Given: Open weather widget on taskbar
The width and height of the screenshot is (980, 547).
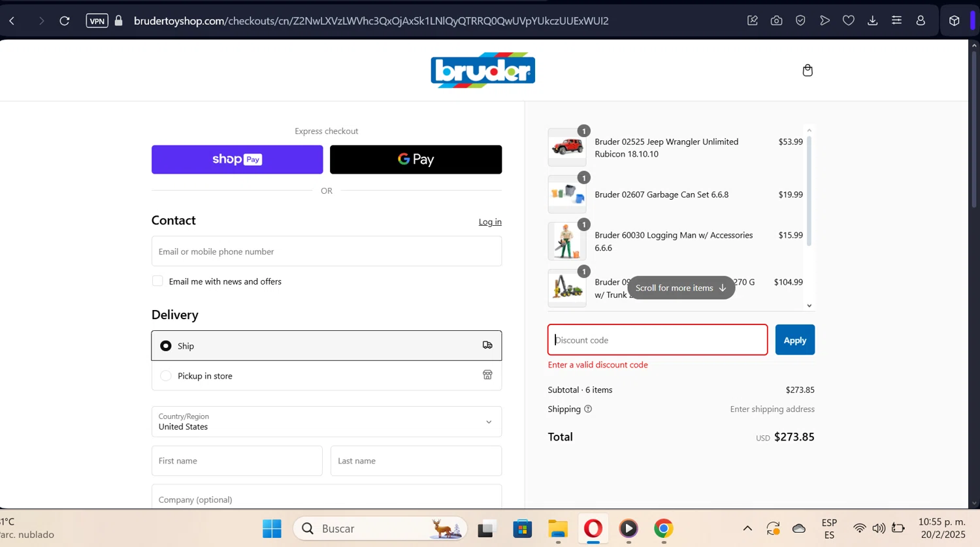Looking at the screenshot, I should (27, 528).
